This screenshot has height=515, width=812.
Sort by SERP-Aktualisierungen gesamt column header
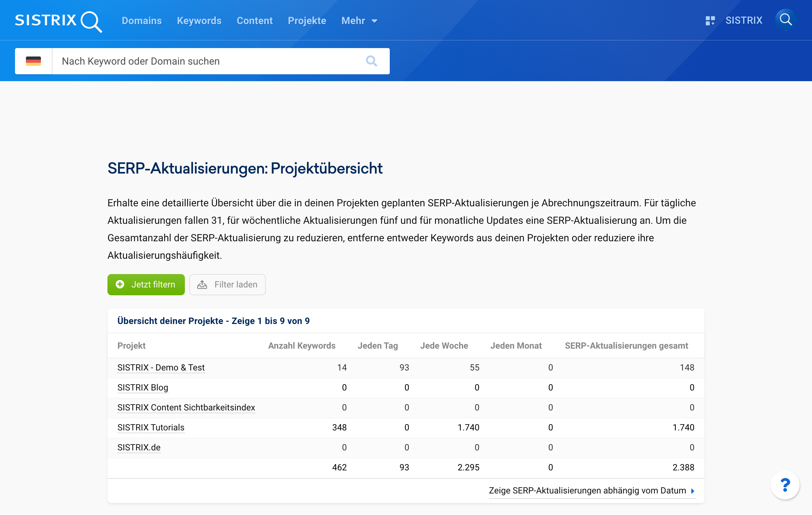click(626, 346)
